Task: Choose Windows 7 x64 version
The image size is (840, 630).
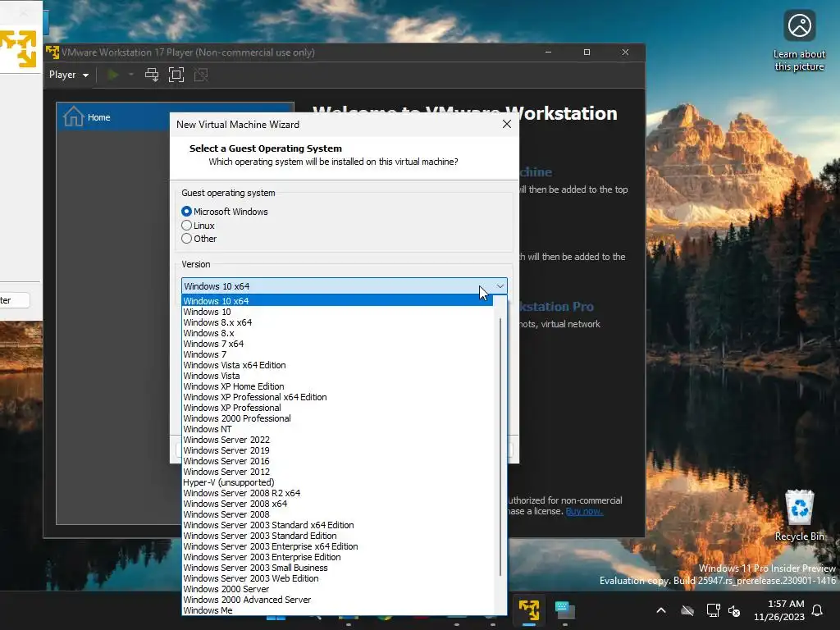Action: pyautogui.click(x=337, y=344)
